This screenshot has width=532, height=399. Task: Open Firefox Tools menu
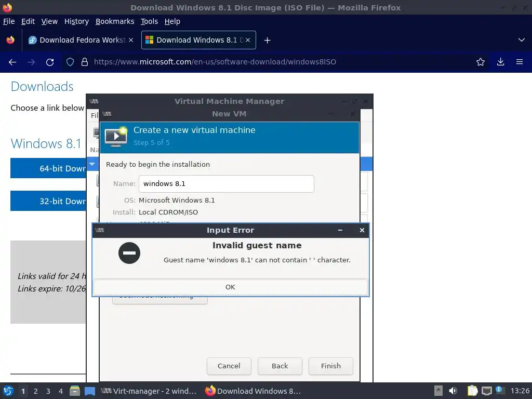149,21
